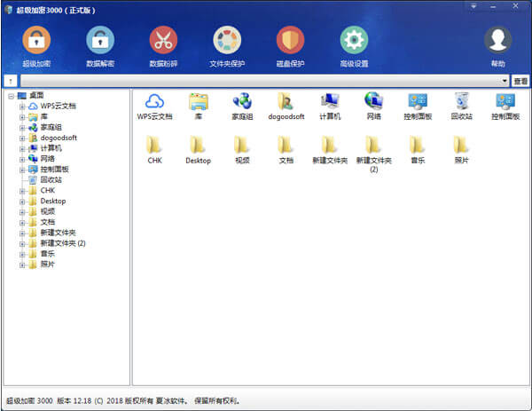Open the 超级加密 orange lock tool
Image resolution: width=532 pixels, height=411 pixels.
(x=36, y=46)
